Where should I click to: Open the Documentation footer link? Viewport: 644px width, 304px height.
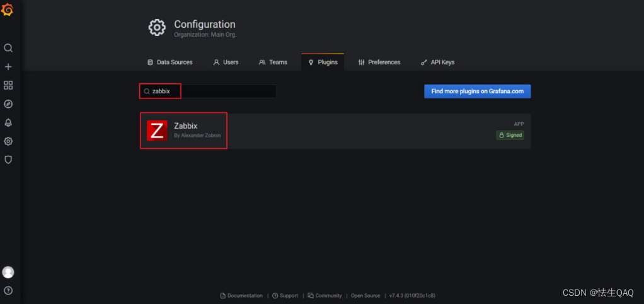pyautogui.click(x=241, y=295)
